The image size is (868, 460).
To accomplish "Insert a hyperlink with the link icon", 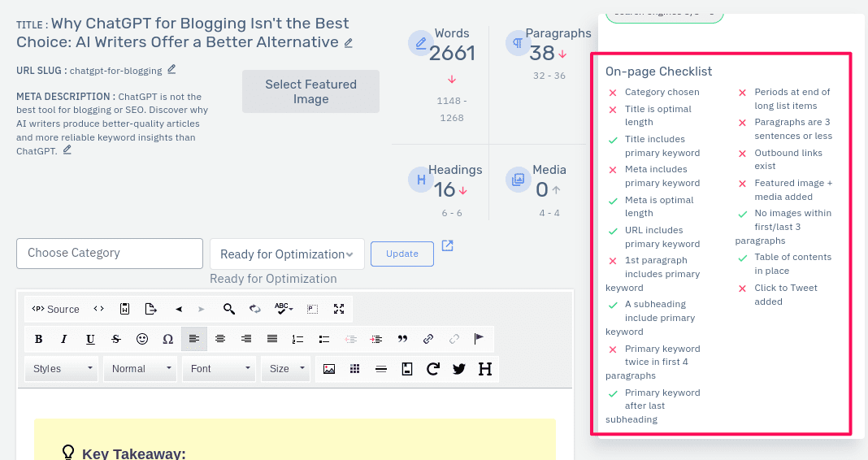I will 428,339.
